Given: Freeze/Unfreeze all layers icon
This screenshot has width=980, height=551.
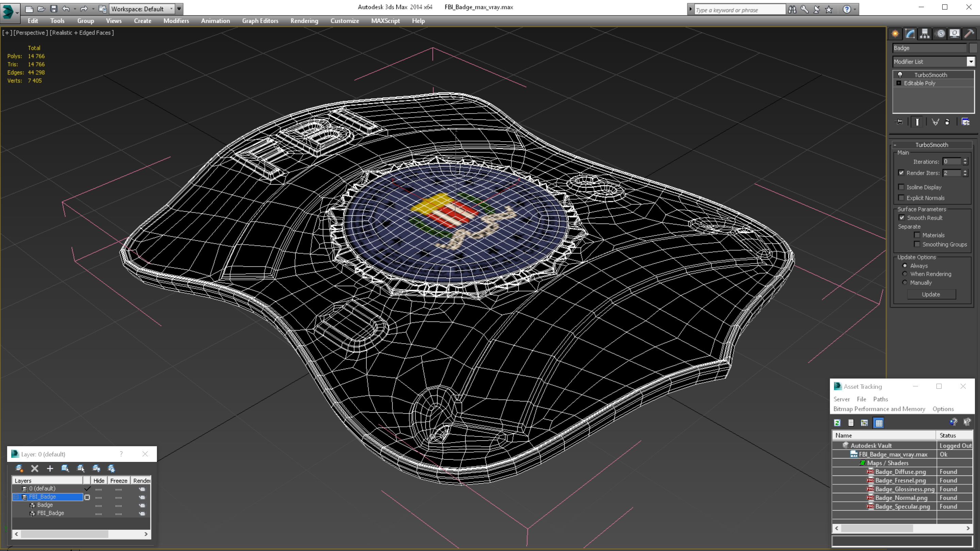Looking at the screenshot, I should (x=112, y=468).
